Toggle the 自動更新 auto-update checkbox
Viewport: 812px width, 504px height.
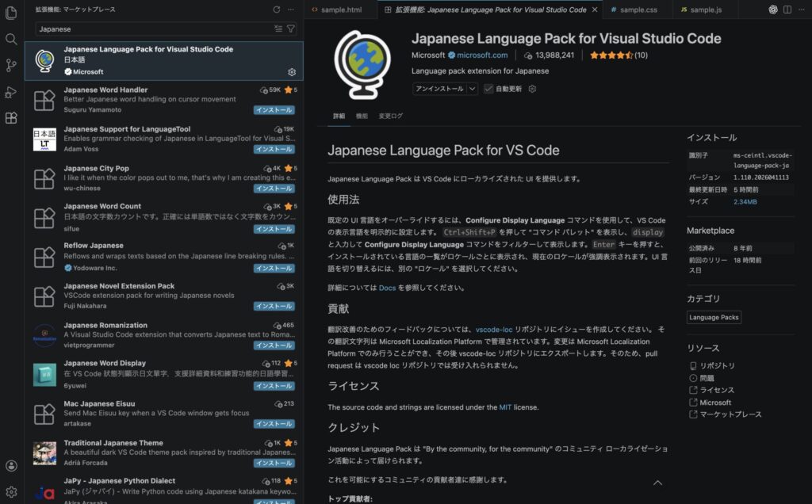[x=488, y=89]
